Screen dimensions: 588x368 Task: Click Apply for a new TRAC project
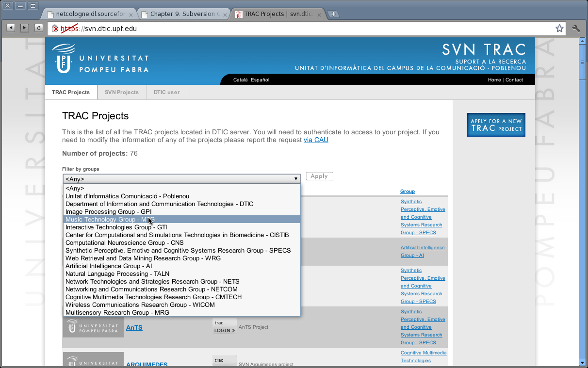coord(496,125)
